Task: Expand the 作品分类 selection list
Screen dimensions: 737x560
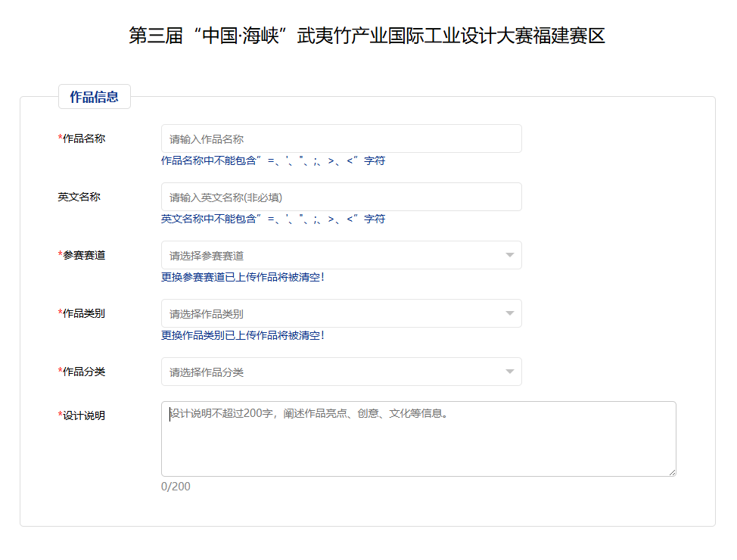Action: click(x=341, y=372)
